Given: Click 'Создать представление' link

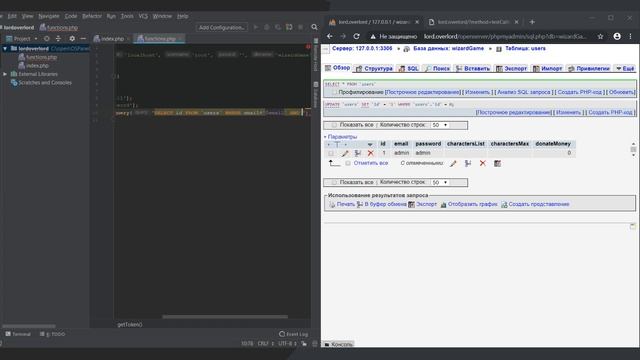Looking at the screenshot, I should point(539,204).
